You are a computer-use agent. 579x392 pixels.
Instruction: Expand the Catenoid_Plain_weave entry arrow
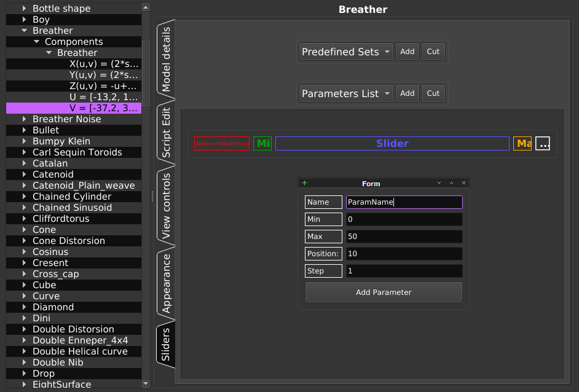(25, 186)
